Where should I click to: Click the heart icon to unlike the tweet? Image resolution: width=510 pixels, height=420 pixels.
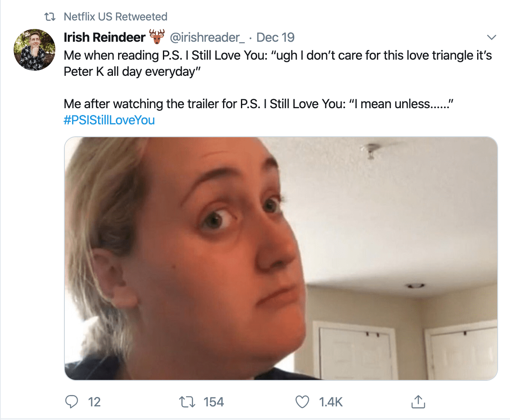coord(302,401)
